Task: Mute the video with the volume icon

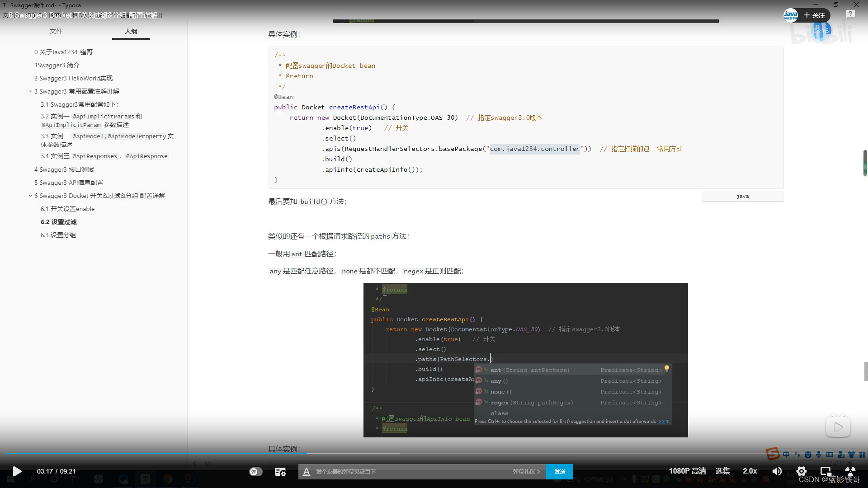Action: (x=777, y=471)
